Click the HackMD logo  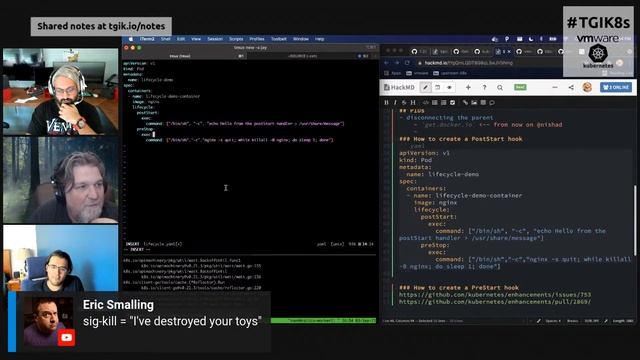click(x=399, y=87)
